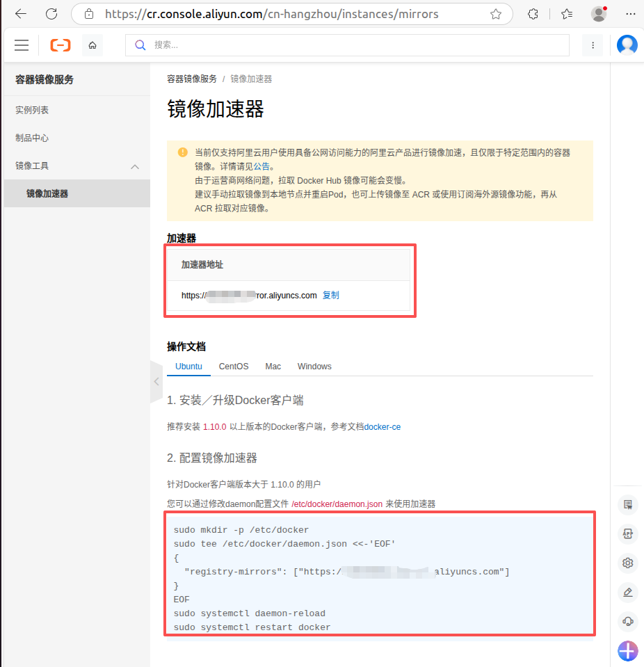Open the API tool icon on right rail
644x667 pixels.
[x=628, y=534]
